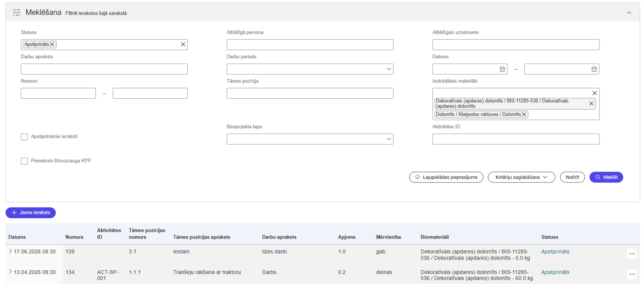The height and width of the screenshot is (284, 644).
Task: Open Būvprojekta lapa dropdown
Action: coord(310,139)
